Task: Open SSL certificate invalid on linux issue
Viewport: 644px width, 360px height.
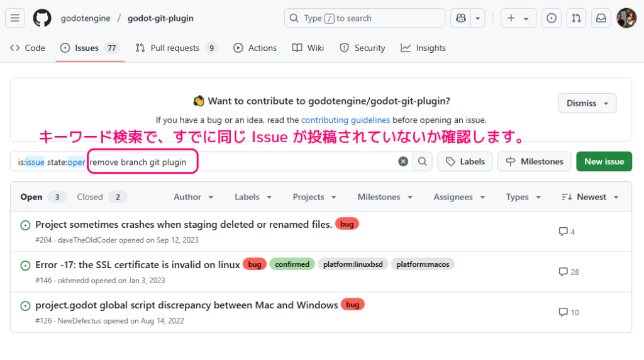Action: [x=138, y=265]
